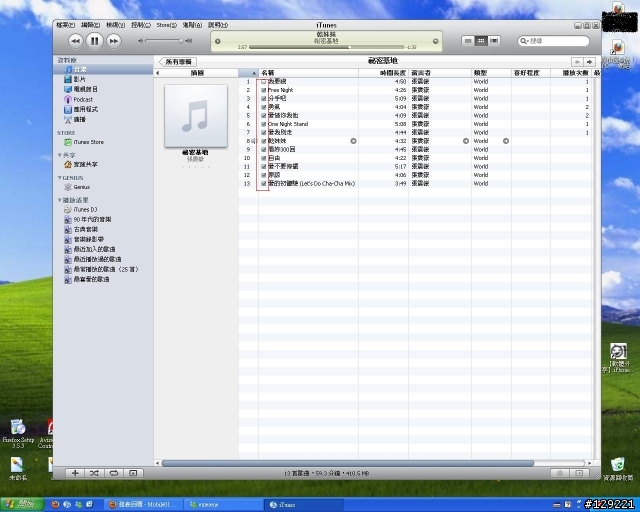
Task: Uncheck the checkbox for playing track 8
Action: pyautogui.click(x=264, y=141)
